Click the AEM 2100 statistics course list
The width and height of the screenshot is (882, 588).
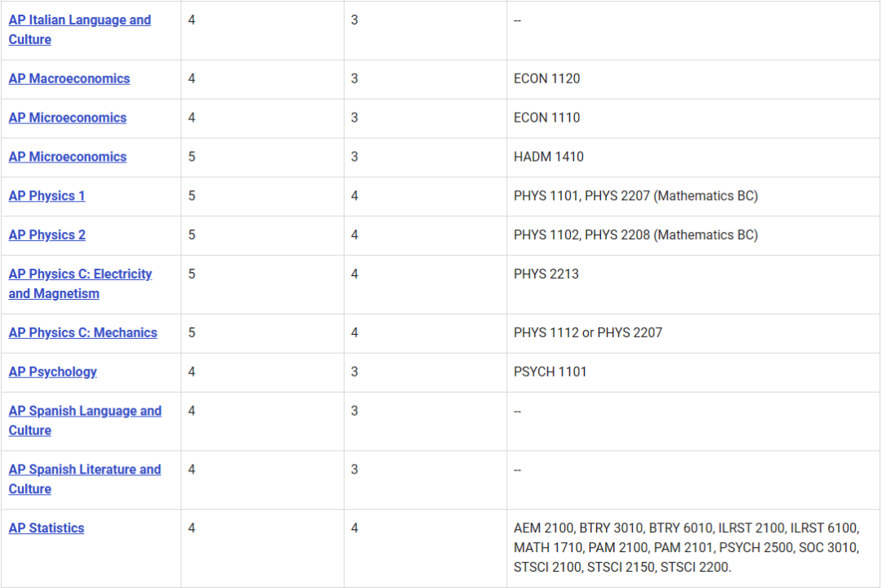point(686,548)
